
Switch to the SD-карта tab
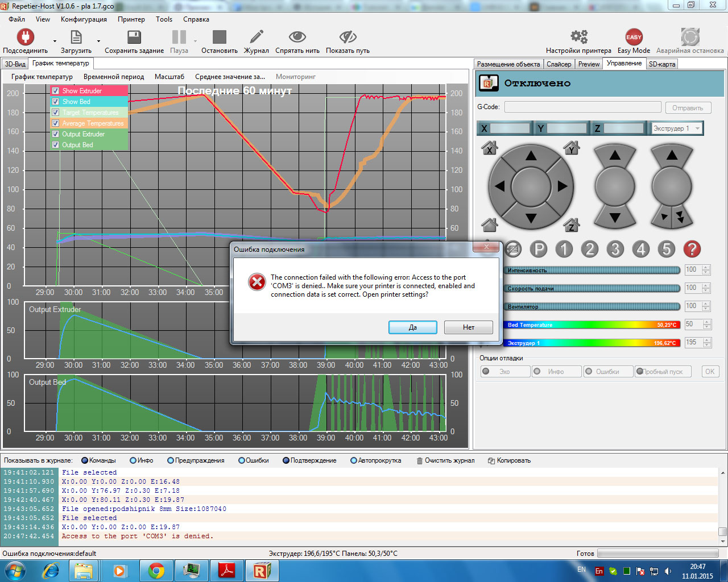662,64
